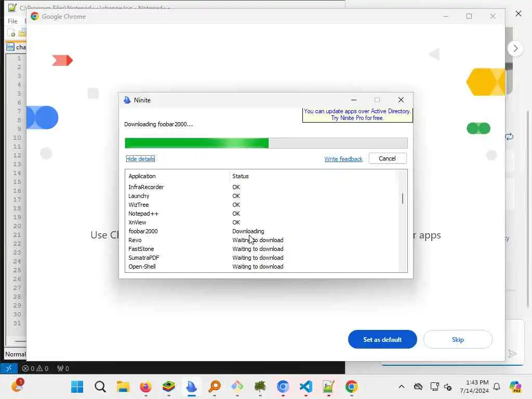Click the Hide details link
The width and height of the screenshot is (532, 399).
tap(140, 159)
